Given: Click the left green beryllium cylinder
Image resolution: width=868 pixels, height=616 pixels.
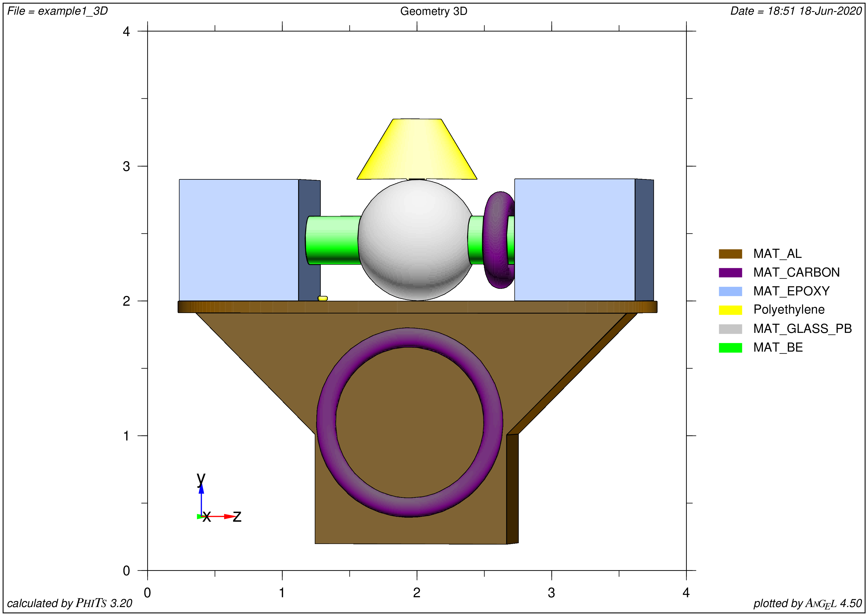Looking at the screenshot, I should [x=333, y=240].
